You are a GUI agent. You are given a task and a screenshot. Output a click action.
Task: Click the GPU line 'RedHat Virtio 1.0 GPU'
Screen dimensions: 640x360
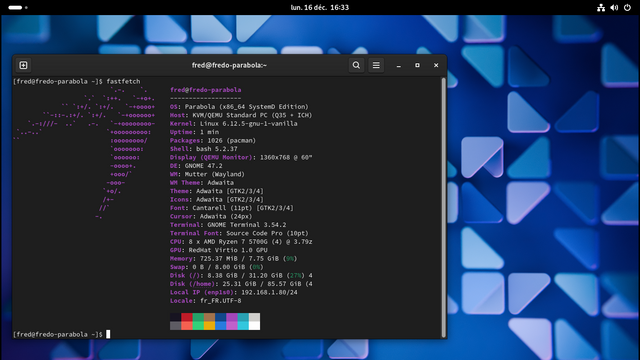pyautogui.click(x=228, y=250)
